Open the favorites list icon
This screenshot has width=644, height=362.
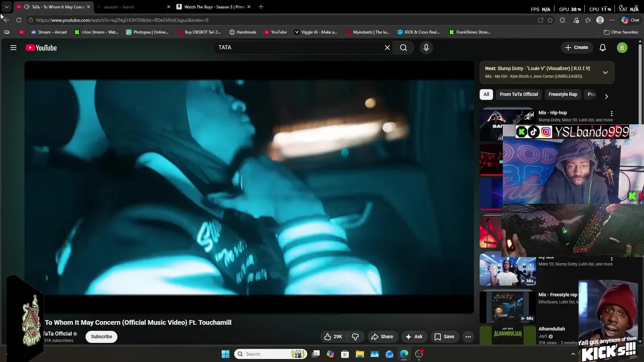[588, 20]
